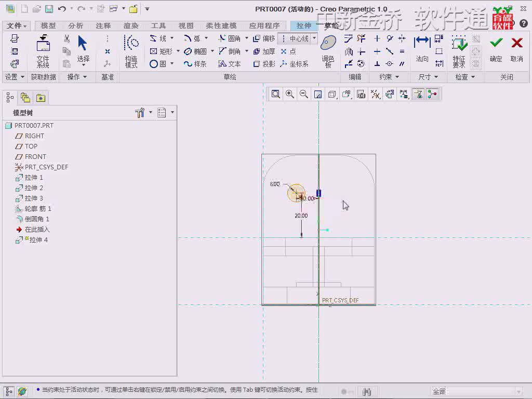Use the 倒角 (Chamfer) tool
532x399 pixels.
(x=229, y=51)
